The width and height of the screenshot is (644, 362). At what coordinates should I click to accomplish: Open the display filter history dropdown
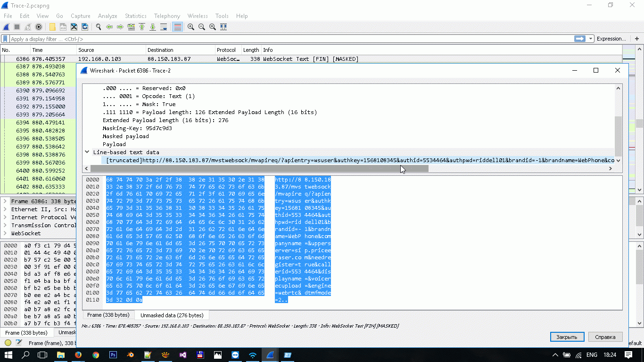[590, 39]
